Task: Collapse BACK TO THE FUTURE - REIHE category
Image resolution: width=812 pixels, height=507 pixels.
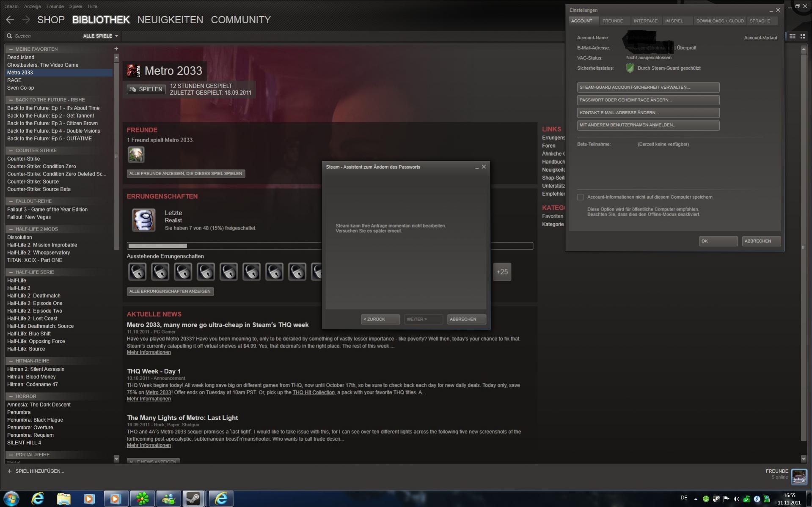Action: point(11,100)
